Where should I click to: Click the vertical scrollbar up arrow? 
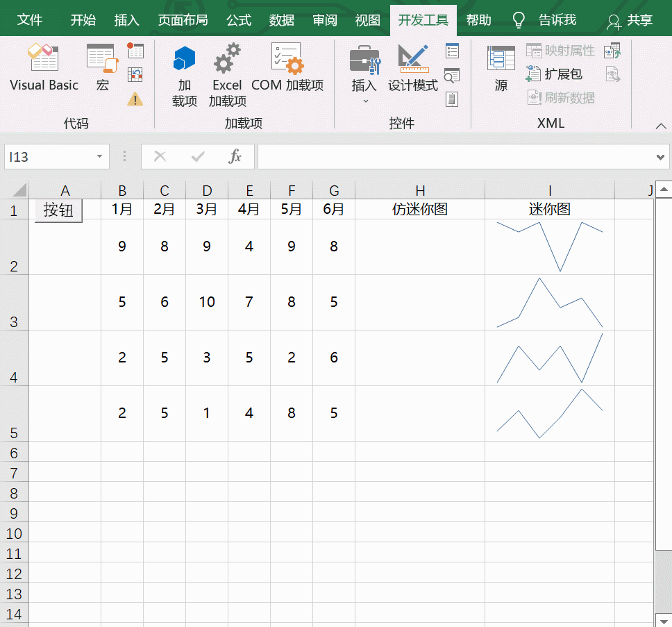664,189
